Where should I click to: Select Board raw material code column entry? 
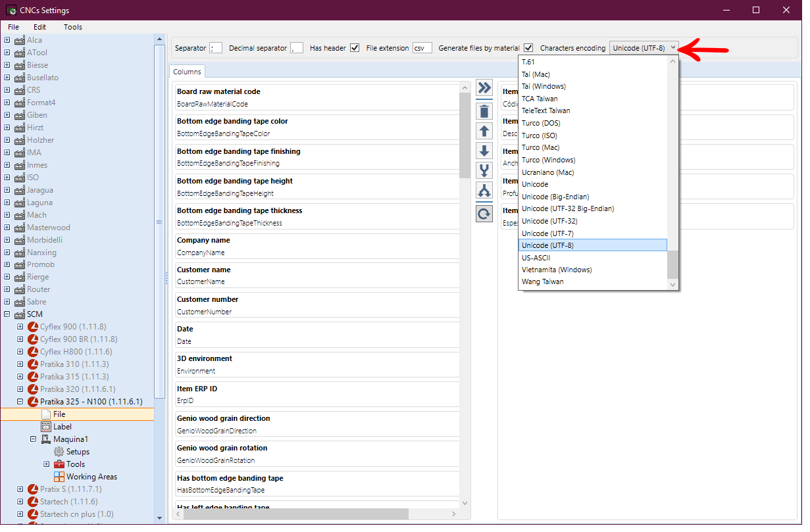[x=316, y=98]
